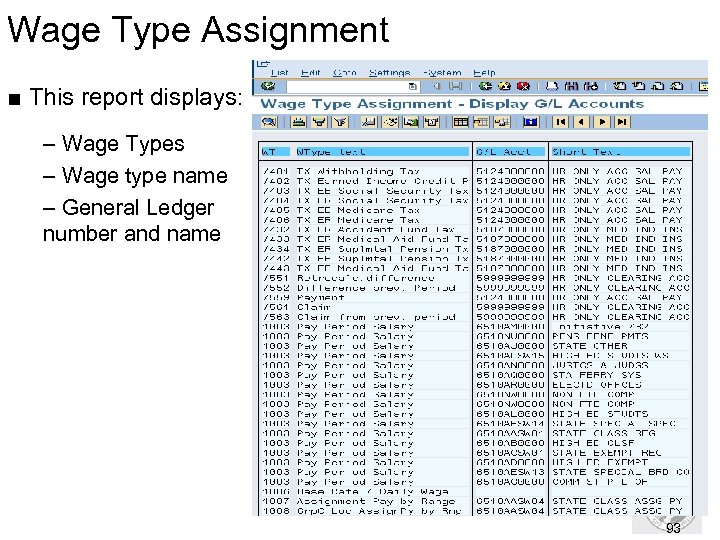
Task: Click the G/L Acct column header
Action: click(510, 152)
